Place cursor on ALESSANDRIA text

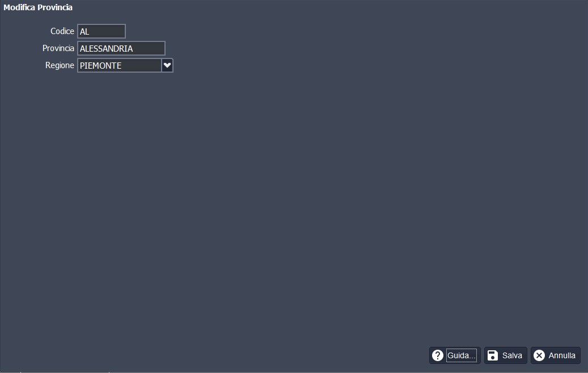106,48
